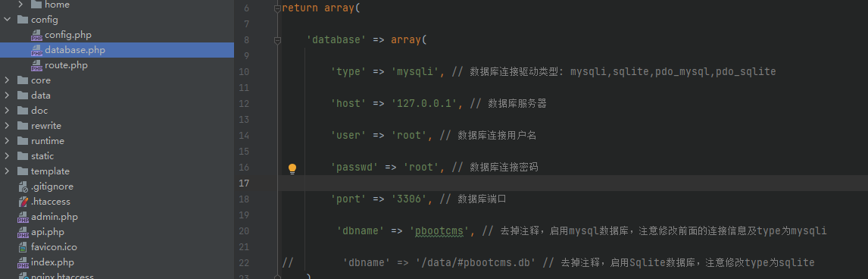Click the core folder icon
This screenshot has width=868, height=279.
click(23, 80)
